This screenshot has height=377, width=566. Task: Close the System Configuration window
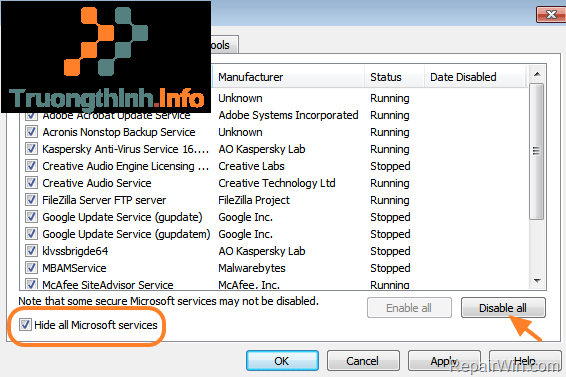(x=551, y=14)
